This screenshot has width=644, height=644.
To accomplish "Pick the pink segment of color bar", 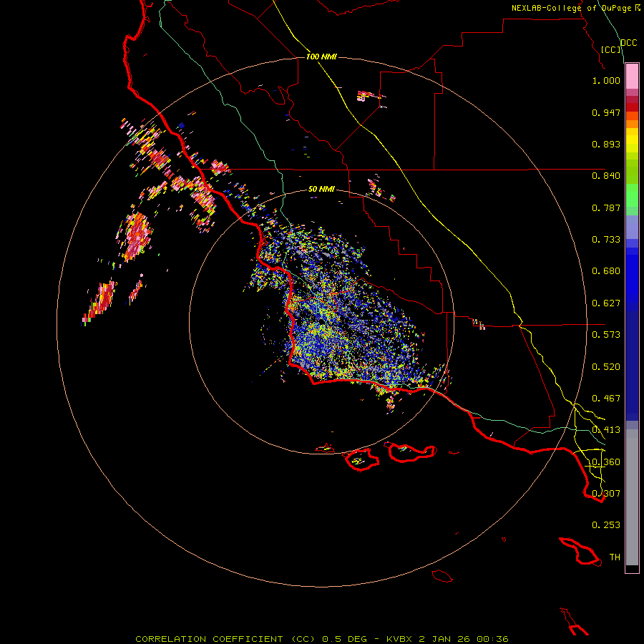I will 632,77.
